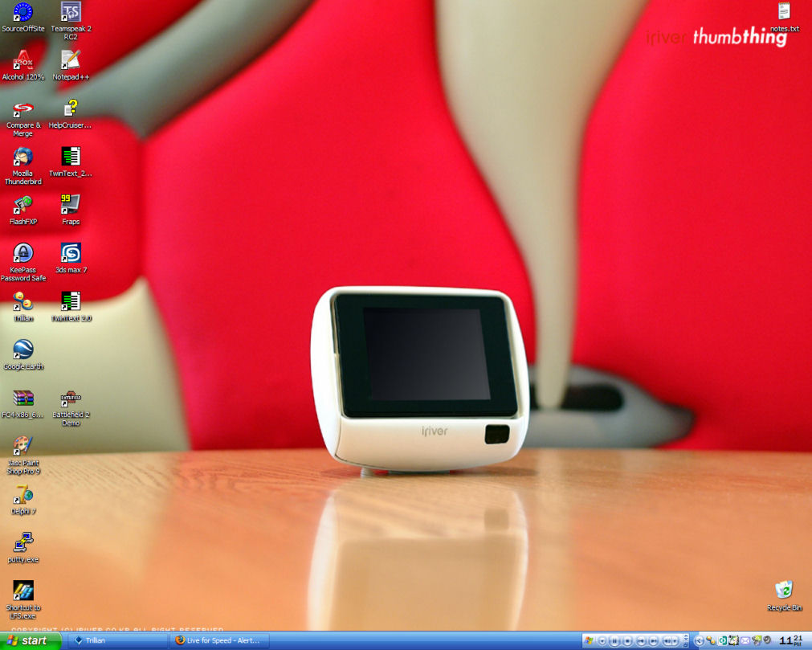812x650 pixels.
Task: Click KeePass Password Safe icon
Action: click(22, 262)
